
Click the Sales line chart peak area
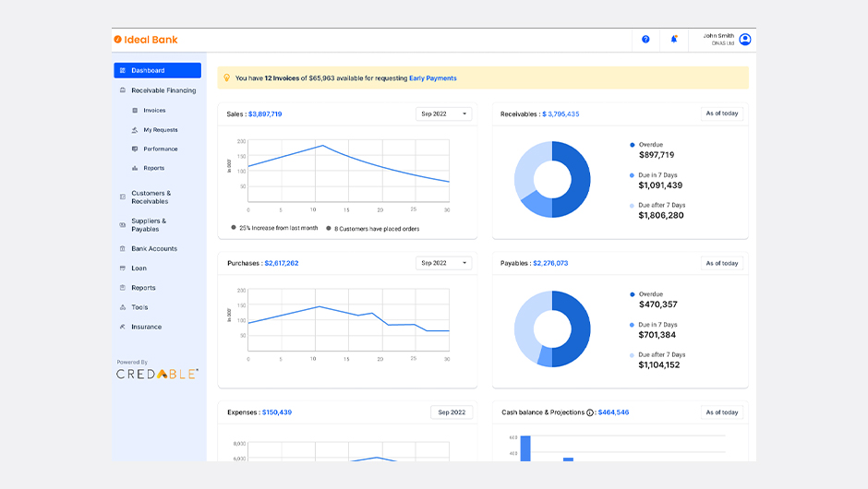(x=321, y=146)
